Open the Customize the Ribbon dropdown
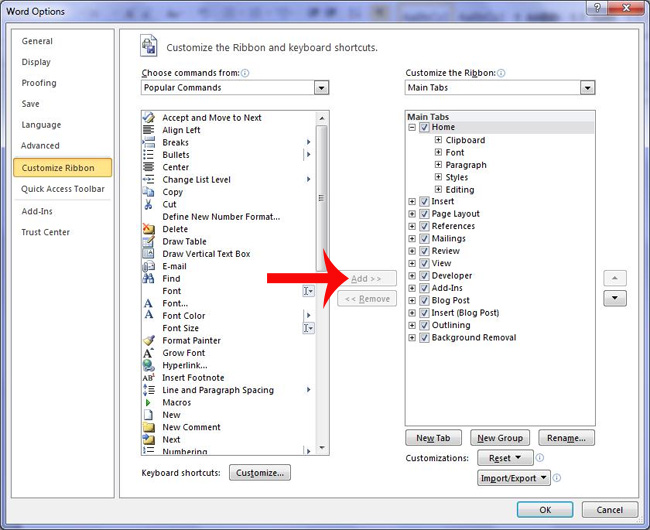 587,88
